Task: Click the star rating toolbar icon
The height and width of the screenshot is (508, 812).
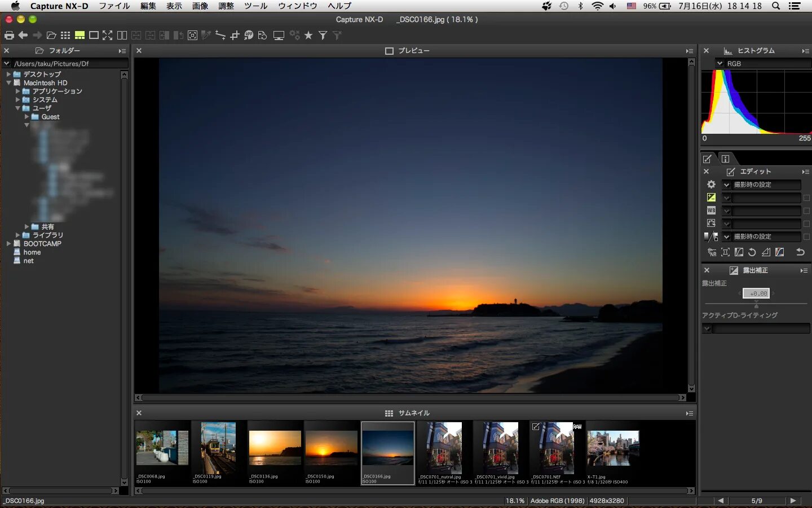Action: click(x=308, y=36)
